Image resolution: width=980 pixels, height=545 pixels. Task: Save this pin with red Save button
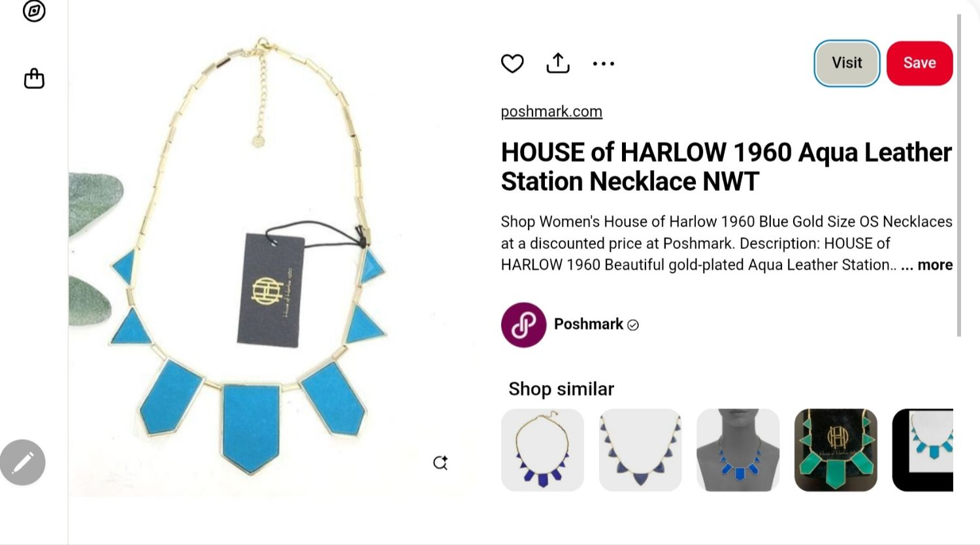[x=919, y=63]
